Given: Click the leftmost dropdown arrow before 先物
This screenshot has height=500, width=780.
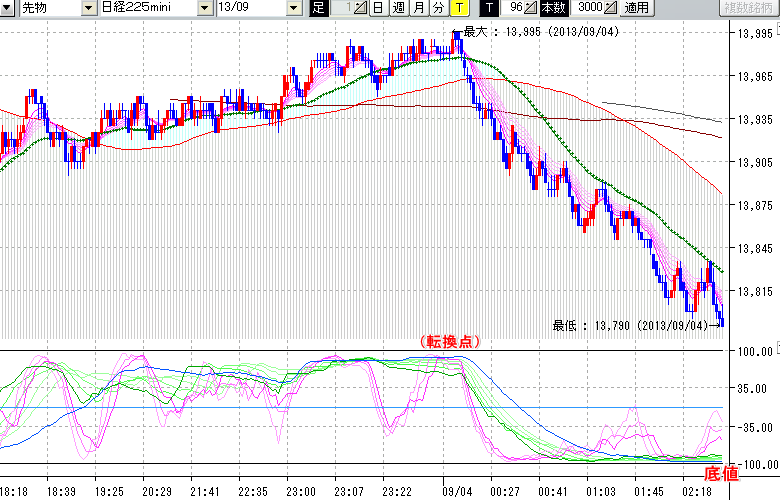Looking at the screenshot, I should click(9, 8).
